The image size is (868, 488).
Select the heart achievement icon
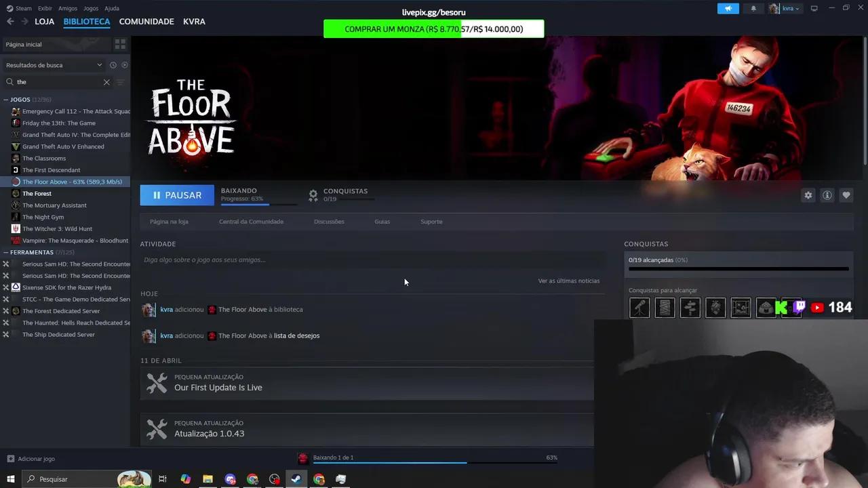coord(715,308)
